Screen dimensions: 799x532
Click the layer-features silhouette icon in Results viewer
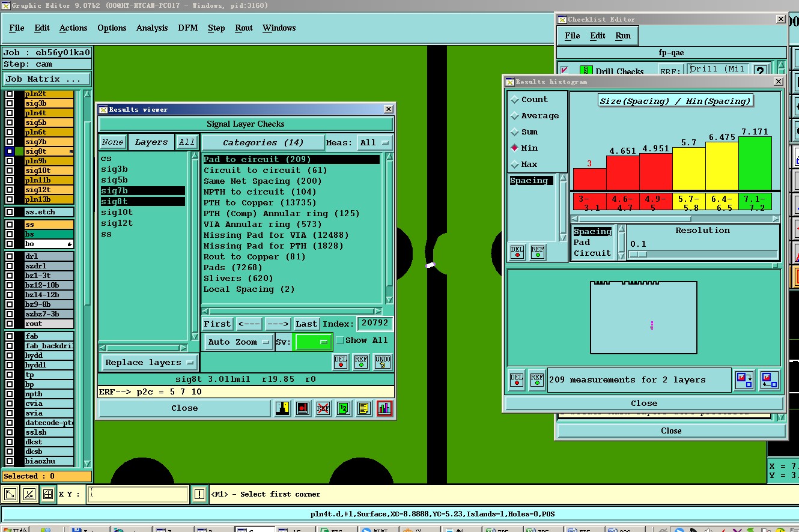282,408
